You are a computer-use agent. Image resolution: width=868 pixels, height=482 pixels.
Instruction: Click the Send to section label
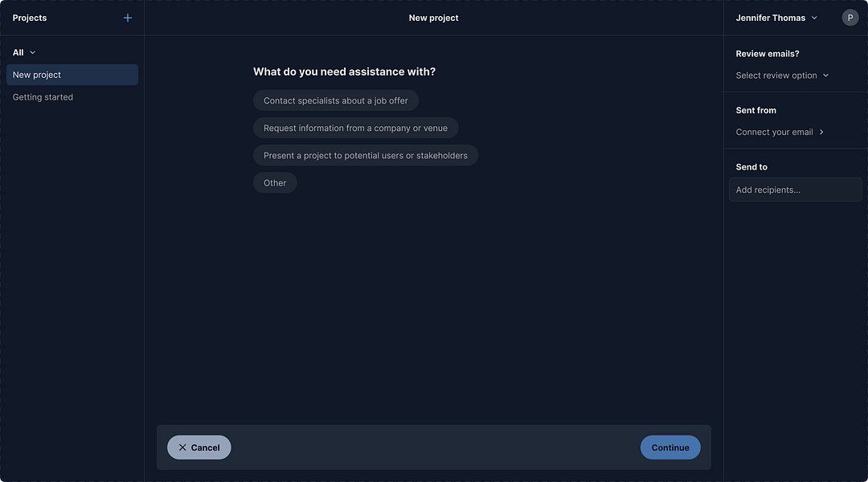coord(751,167)
